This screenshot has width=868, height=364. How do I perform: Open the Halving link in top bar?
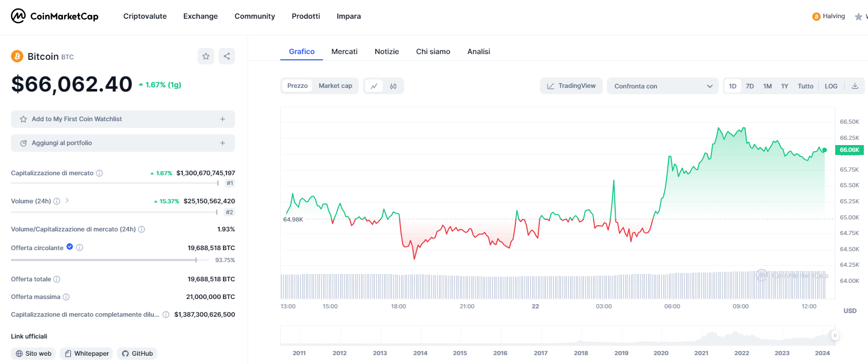click(x=828, y=16)
